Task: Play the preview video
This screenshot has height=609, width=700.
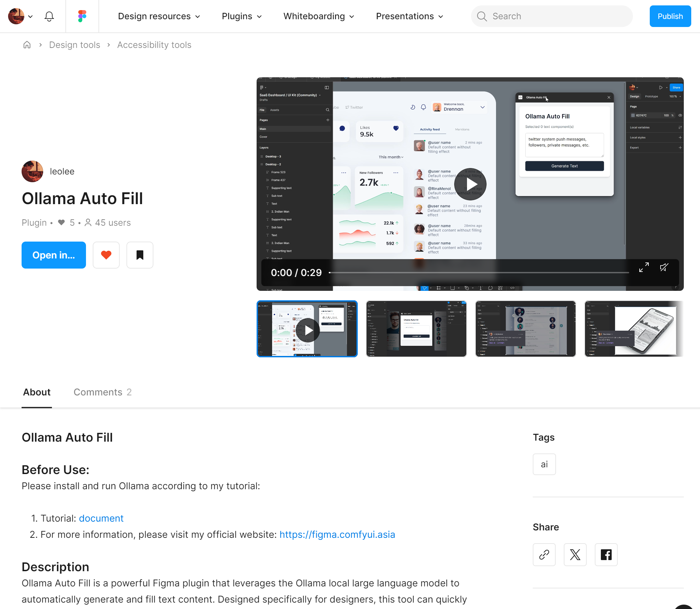Action: coord(470,184)
